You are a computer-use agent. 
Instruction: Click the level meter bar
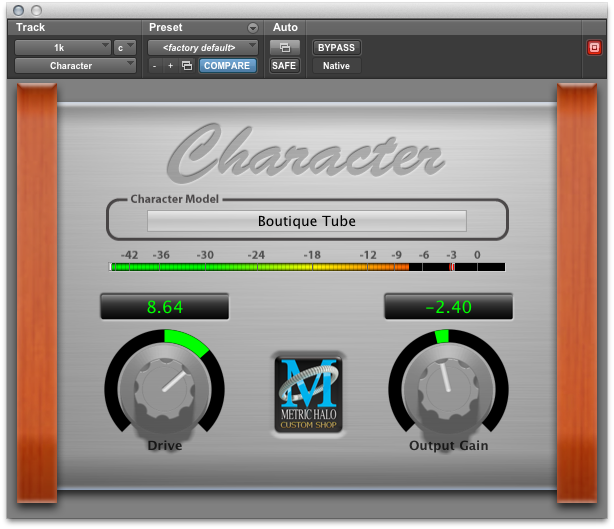[307, 267]
